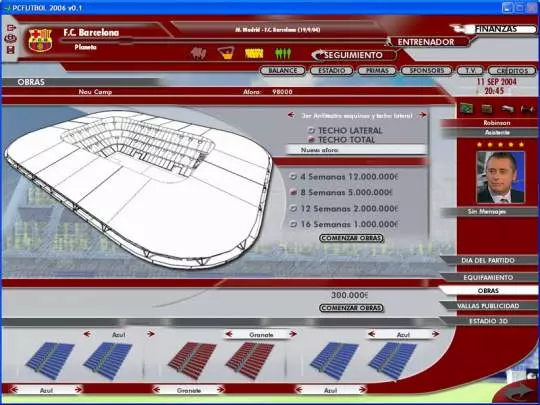Click the PCFUTBOL title bar icon

point(6,8)
